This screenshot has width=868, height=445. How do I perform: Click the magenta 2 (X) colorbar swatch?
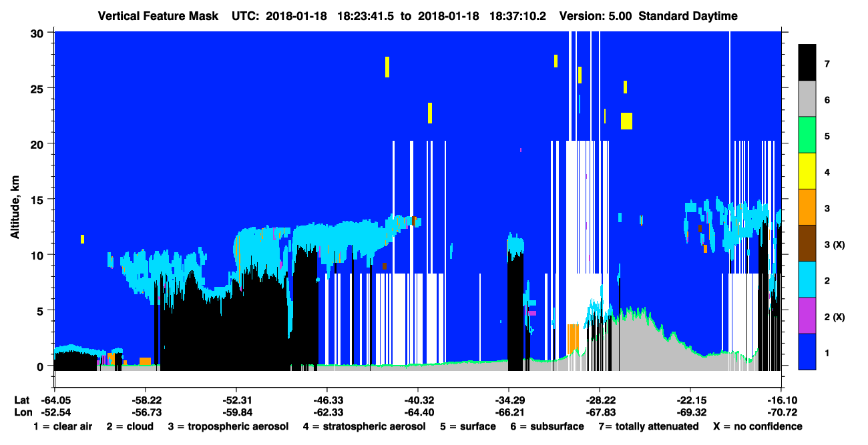coord(807,316)
